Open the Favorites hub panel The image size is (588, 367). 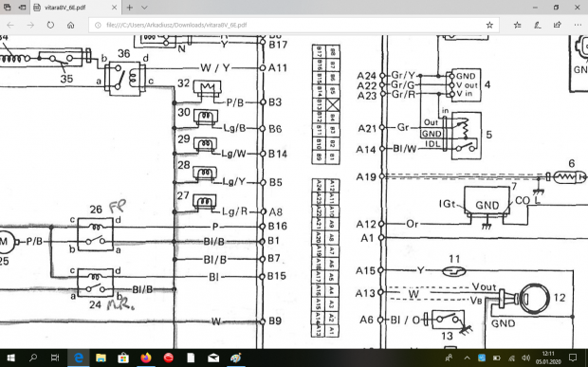pos(517,25)
